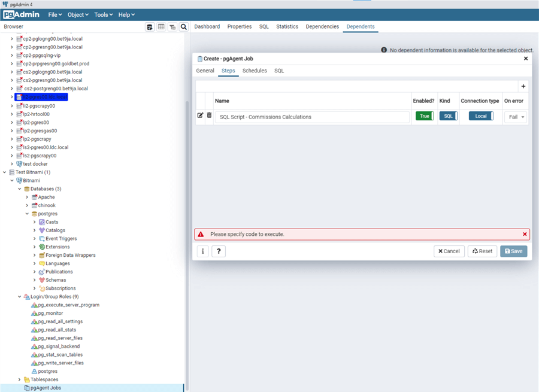Open the help question mark button
The image size is (539, 392).
219,251
